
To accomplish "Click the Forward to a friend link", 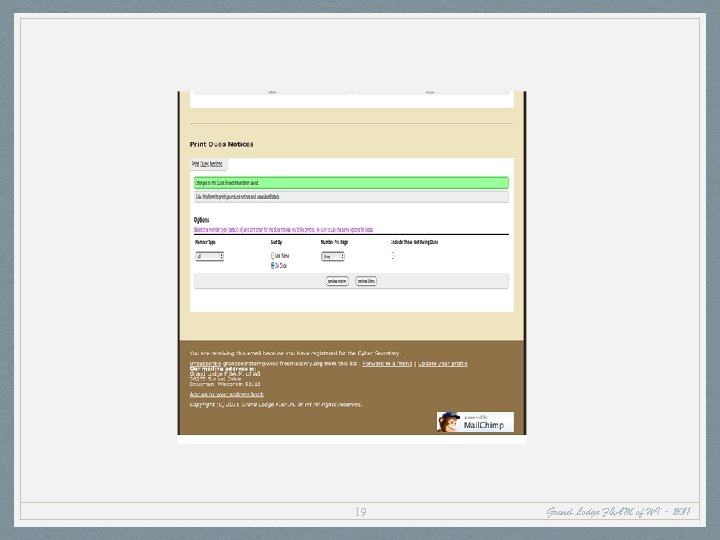I will [387, 363].
